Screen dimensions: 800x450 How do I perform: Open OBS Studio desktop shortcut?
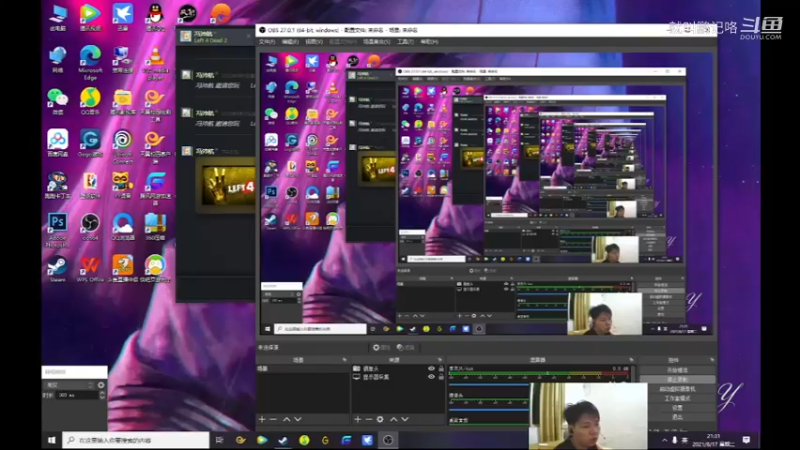click(90, 227)
